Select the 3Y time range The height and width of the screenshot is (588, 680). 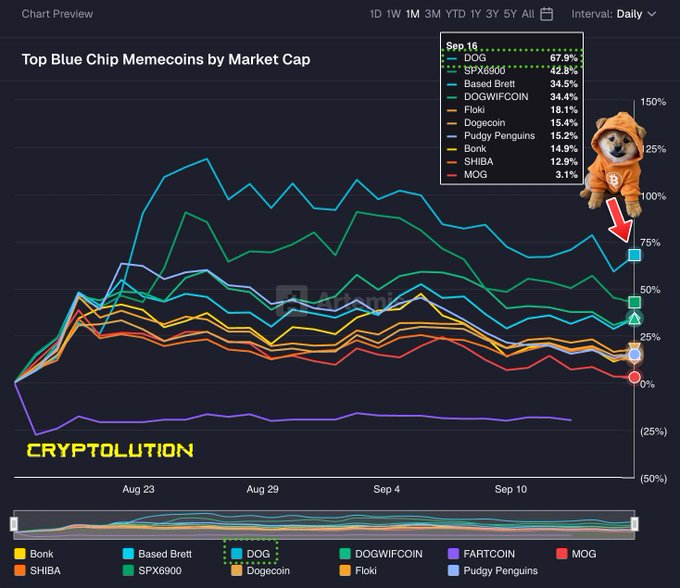[492, 14]
